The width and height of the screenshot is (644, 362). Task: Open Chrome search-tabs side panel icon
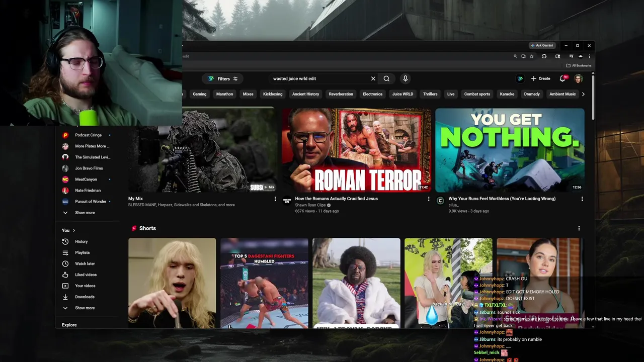pos(557,56)
